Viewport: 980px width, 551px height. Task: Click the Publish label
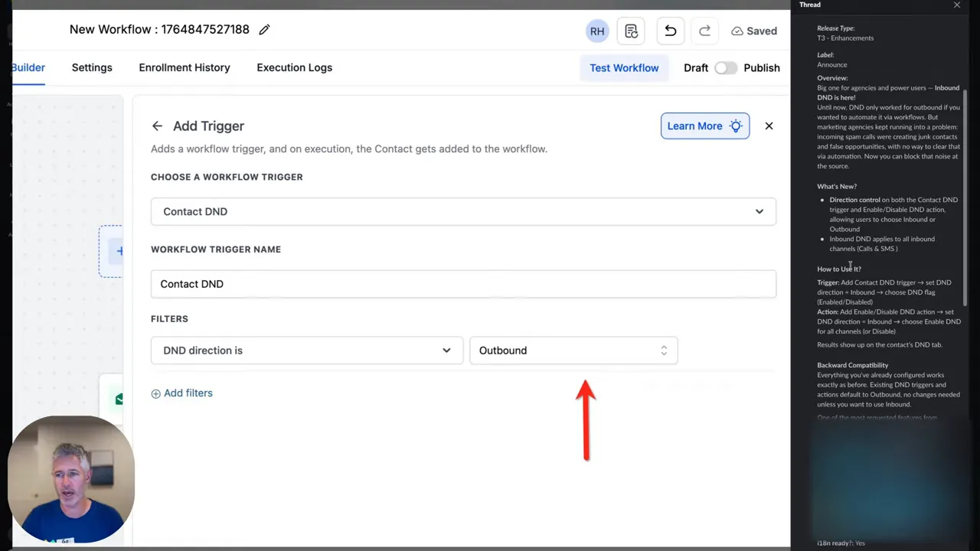click(x=762, y=68)
